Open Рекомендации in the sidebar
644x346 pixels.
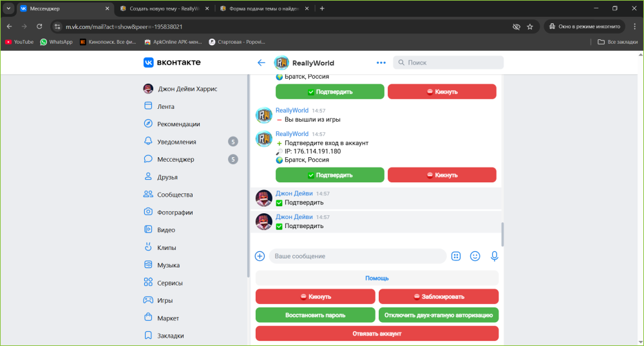[x=178, y=124]
